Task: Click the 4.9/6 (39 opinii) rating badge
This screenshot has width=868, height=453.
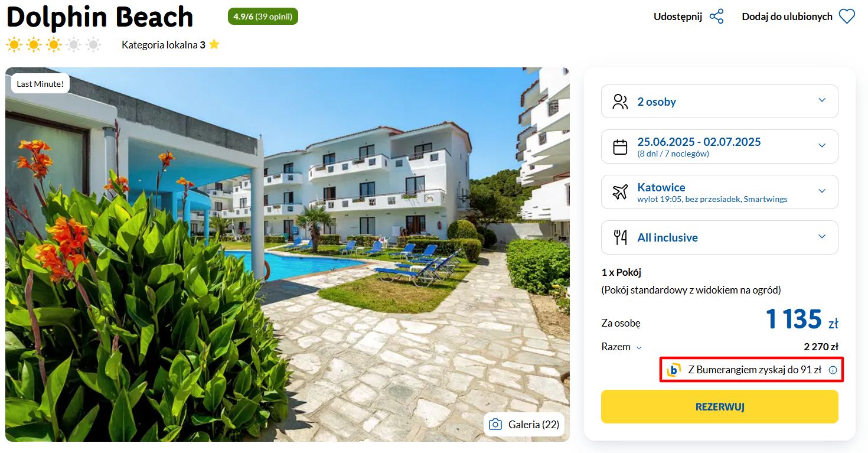Action: tap(263, 17)
